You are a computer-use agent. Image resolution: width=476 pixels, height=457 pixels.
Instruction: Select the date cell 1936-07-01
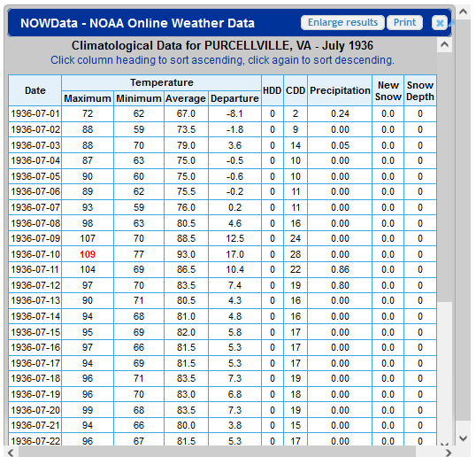35,113
